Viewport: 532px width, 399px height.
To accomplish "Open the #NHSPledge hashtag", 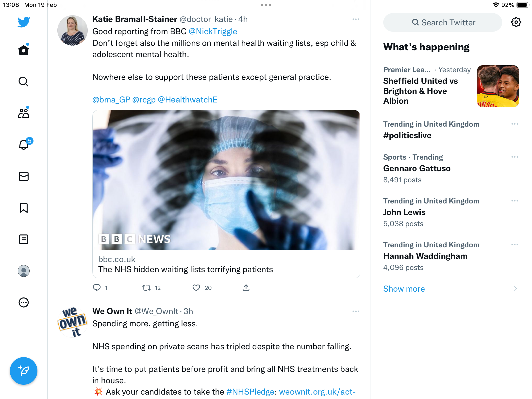I will [250, 392].
